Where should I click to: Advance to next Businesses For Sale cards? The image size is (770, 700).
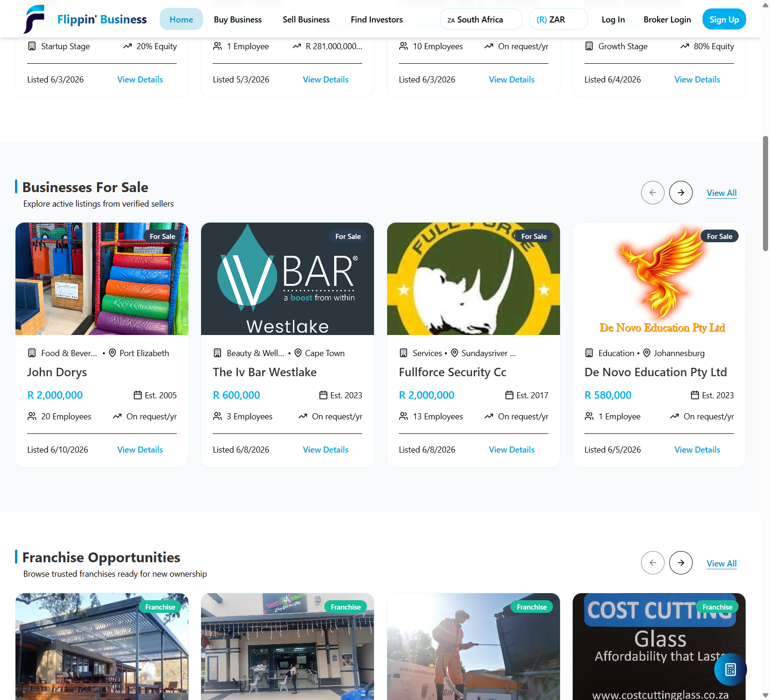tap(681, 193)
